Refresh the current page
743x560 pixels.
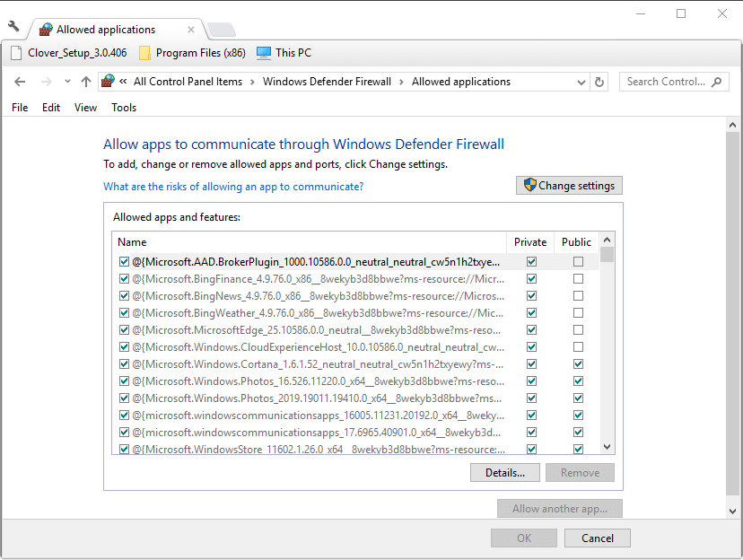click(x=599, y=82)
